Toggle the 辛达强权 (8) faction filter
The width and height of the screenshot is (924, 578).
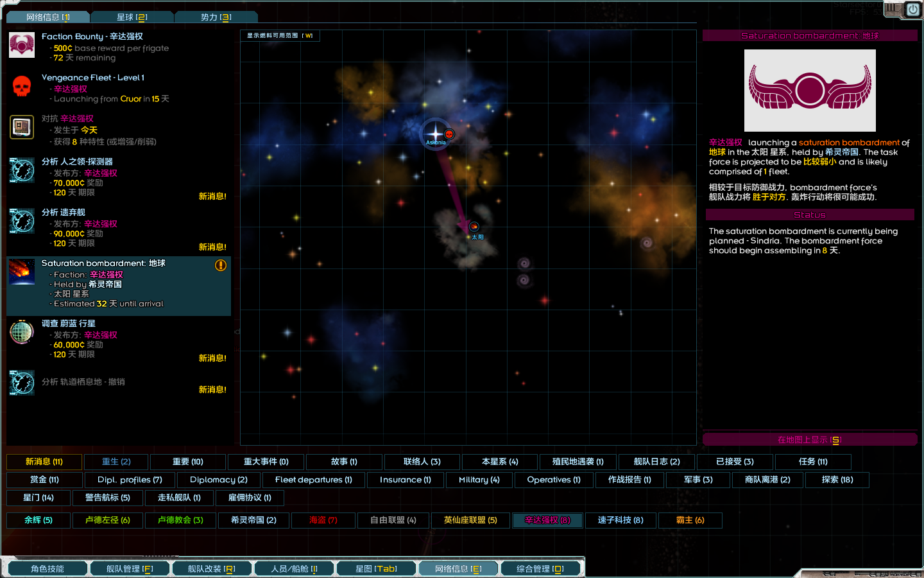click(547, 520)
